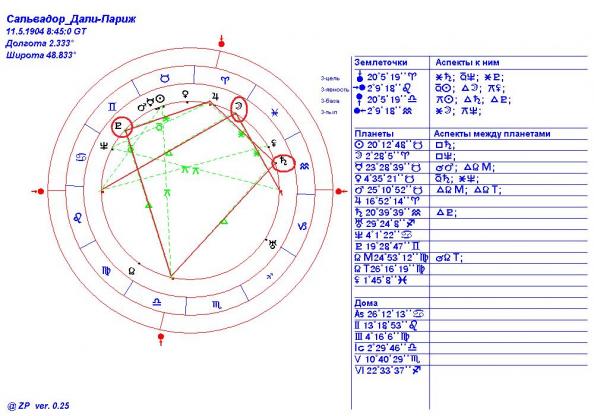Click the Capricorn sign glyph on the wheel

(x=302, y=227)
